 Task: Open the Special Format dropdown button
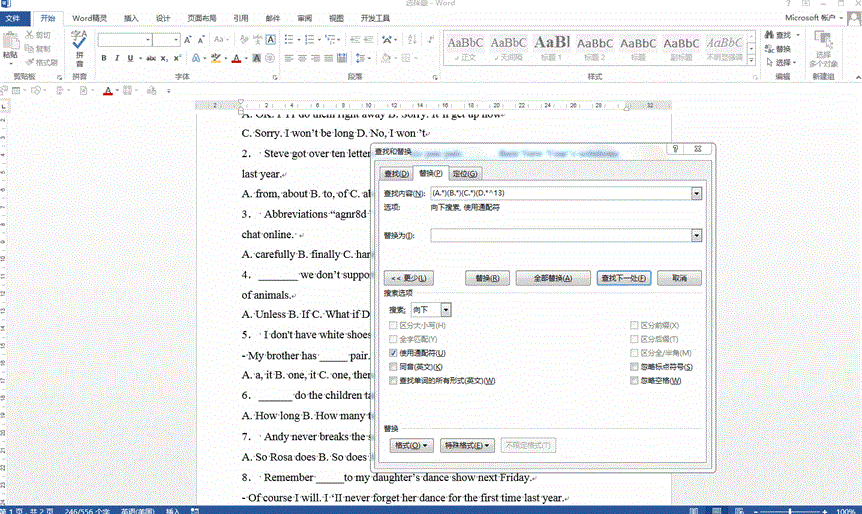point(469,445)
